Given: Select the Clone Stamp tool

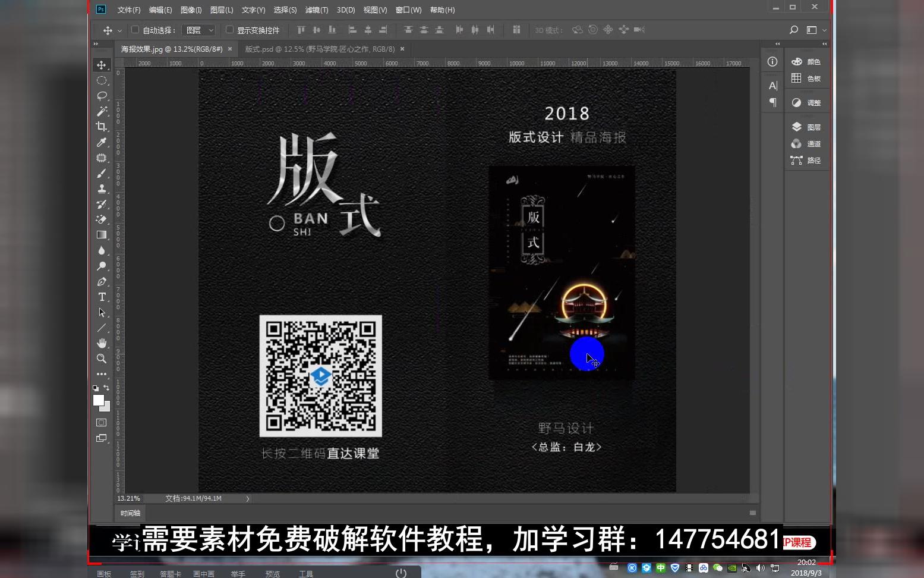Looking at the screenshot, I should tap(102, 189).
